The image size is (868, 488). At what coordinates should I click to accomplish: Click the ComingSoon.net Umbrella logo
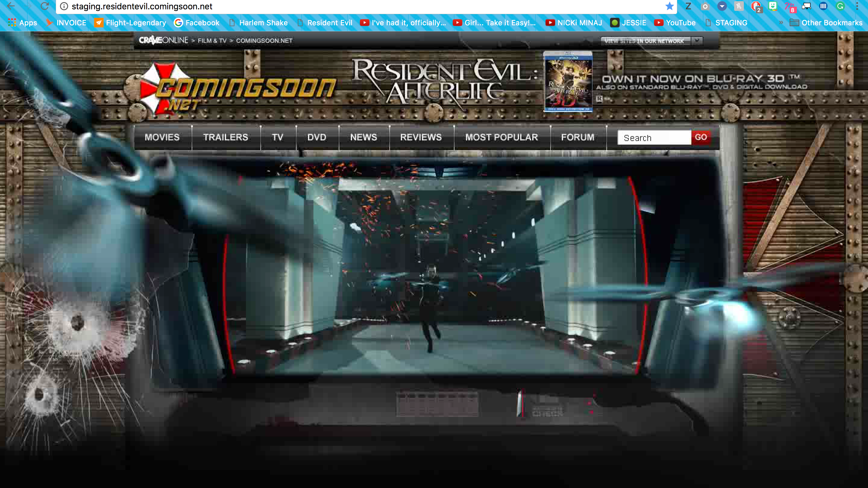click(x=237, y=89)
